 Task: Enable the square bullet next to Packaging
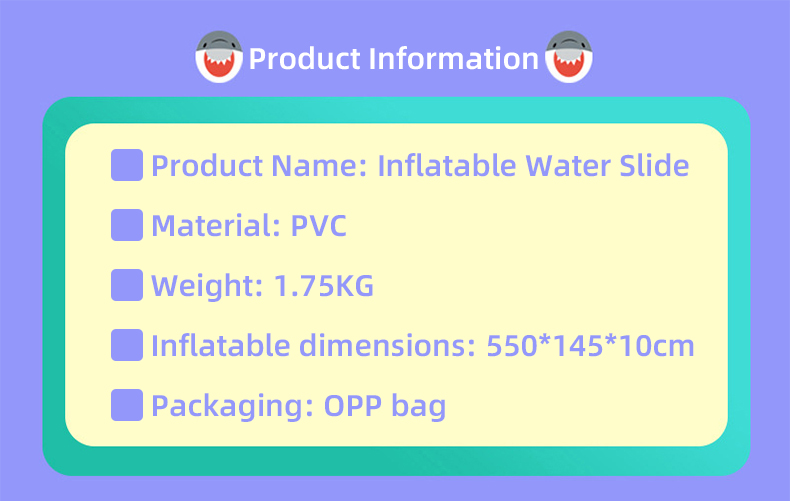[127, 406]
